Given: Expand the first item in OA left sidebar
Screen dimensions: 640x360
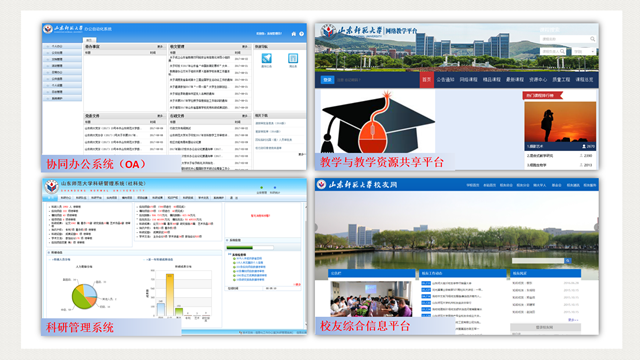Looking at the screenshot, I should point(62,47).
